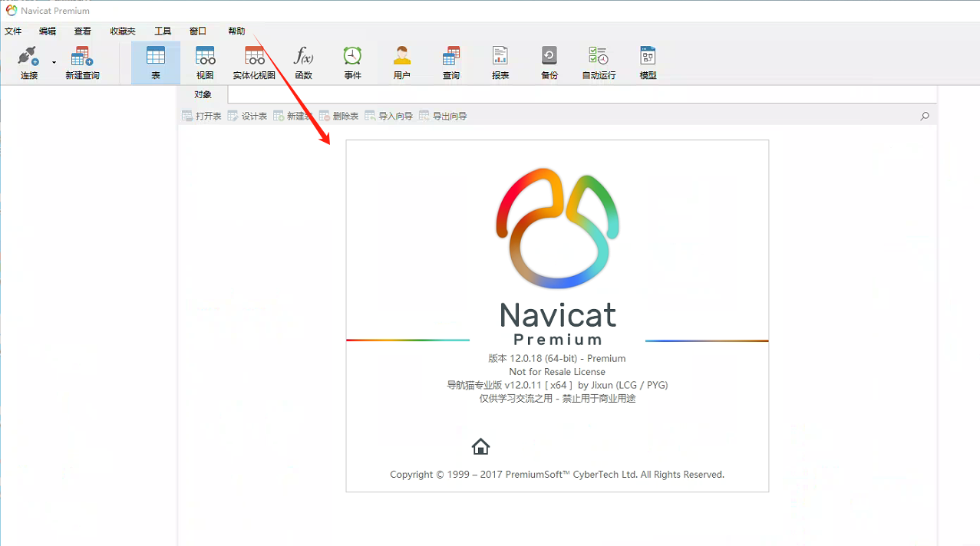Open the 查看 menu
The image size is (980, 546).
(82, 31)
